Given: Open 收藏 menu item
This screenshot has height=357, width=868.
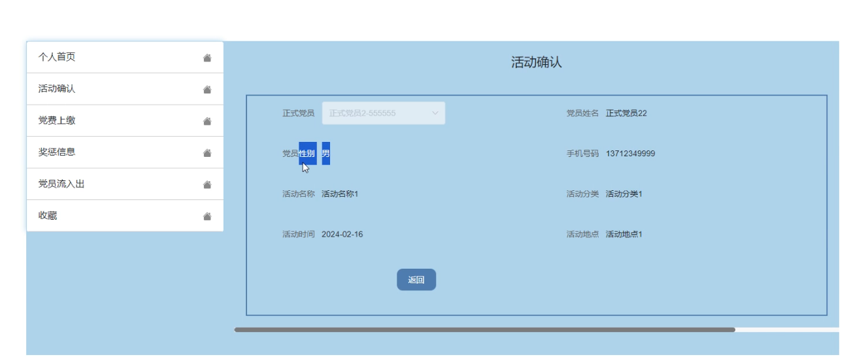Looking at the screenshot, I should pos(125,216).
